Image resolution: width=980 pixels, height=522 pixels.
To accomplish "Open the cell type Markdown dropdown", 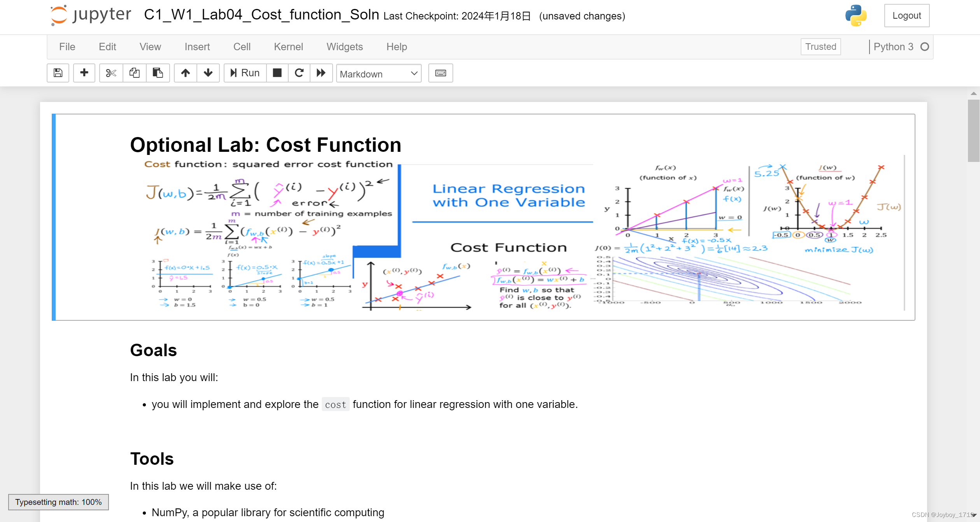I will point(378,74).
